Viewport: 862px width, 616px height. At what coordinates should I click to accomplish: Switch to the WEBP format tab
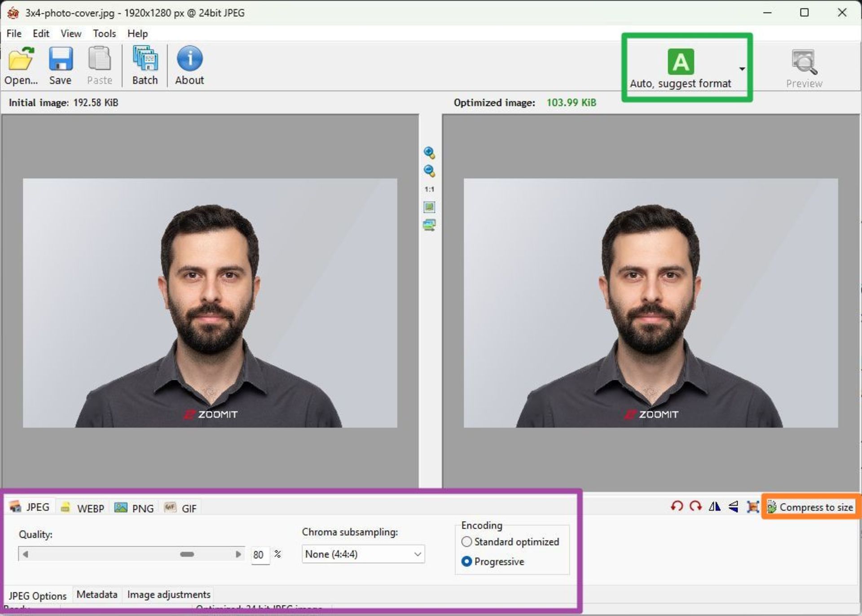coord(84,508)
